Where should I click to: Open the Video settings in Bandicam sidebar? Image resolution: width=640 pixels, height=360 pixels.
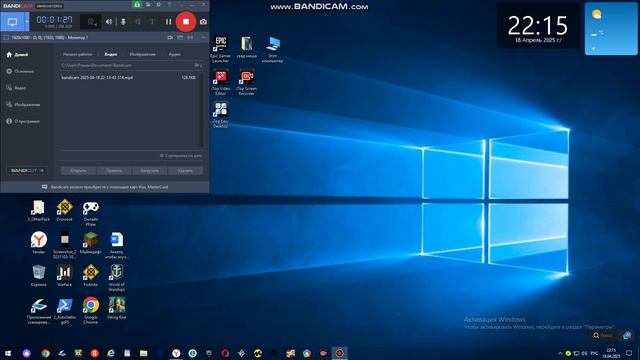click(x=16, y=88)
